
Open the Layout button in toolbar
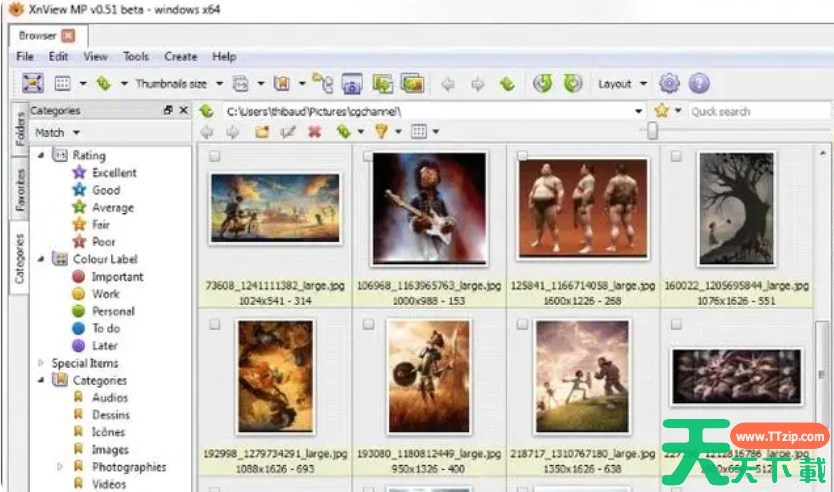point(622,84)
